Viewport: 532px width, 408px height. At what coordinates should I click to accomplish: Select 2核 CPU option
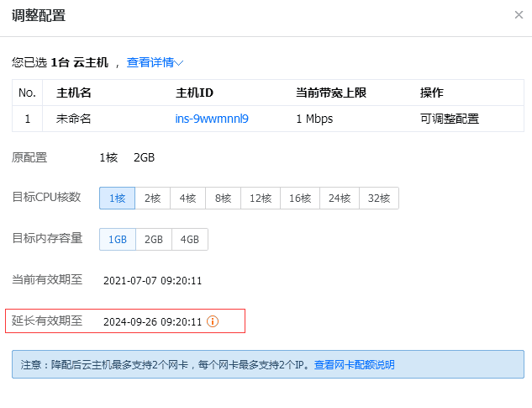[x=153, y=198]
